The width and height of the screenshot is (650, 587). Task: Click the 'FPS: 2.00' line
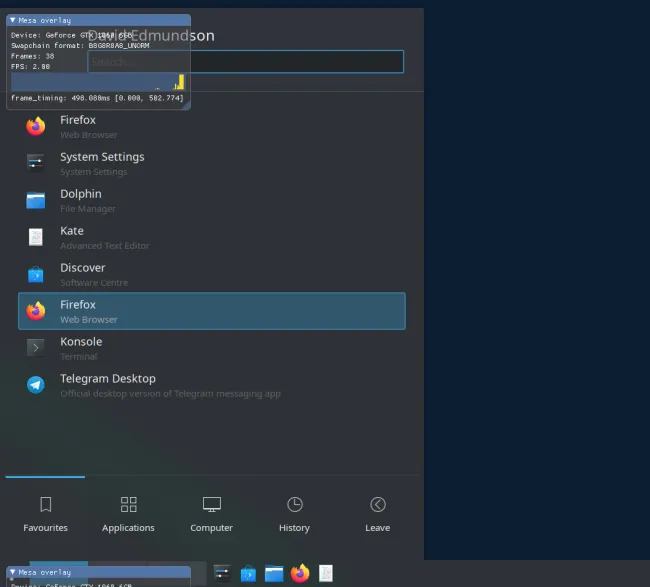pos(30,66)
